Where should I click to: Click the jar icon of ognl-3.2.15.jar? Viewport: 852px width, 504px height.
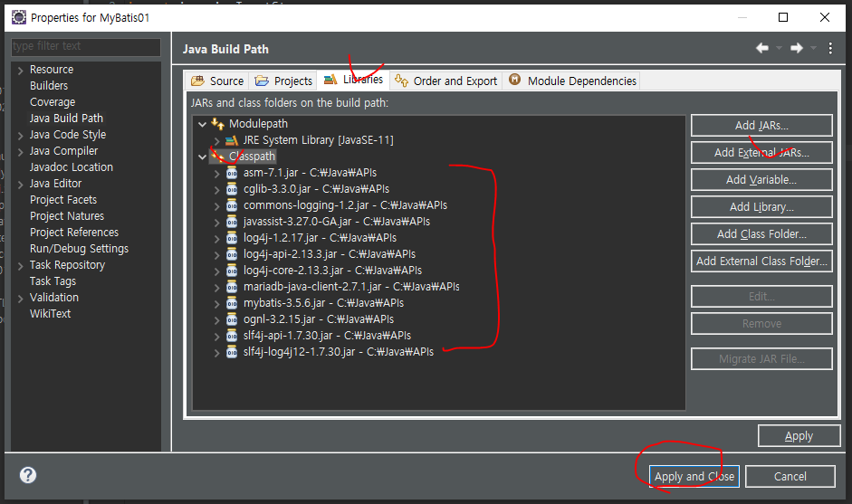coord(232,319)
